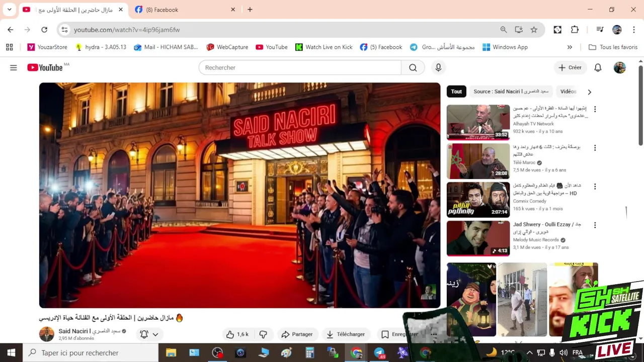Start voice search with the microphone icon
This screenshot has width=644, height=362.
click(x=438, y=67)
